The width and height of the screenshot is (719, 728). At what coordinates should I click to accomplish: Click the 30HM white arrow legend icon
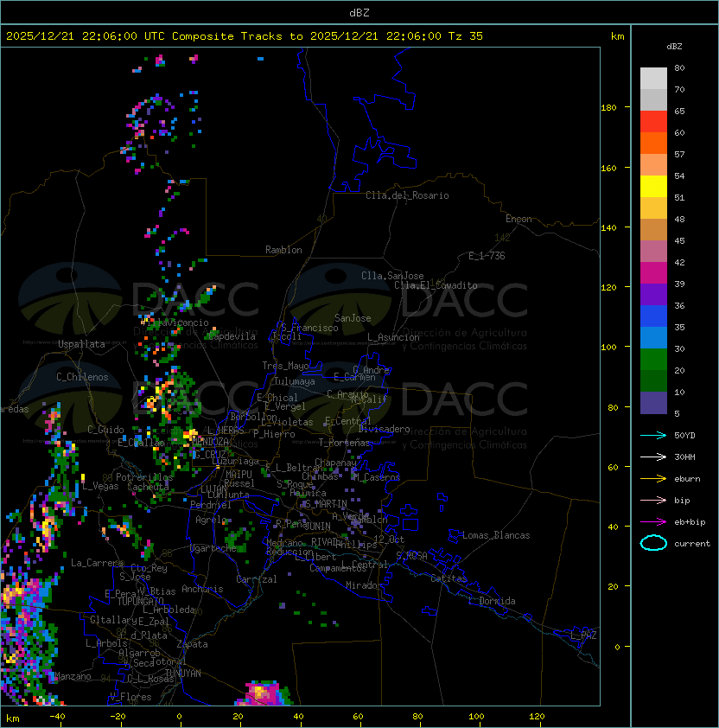pos(653,457)
